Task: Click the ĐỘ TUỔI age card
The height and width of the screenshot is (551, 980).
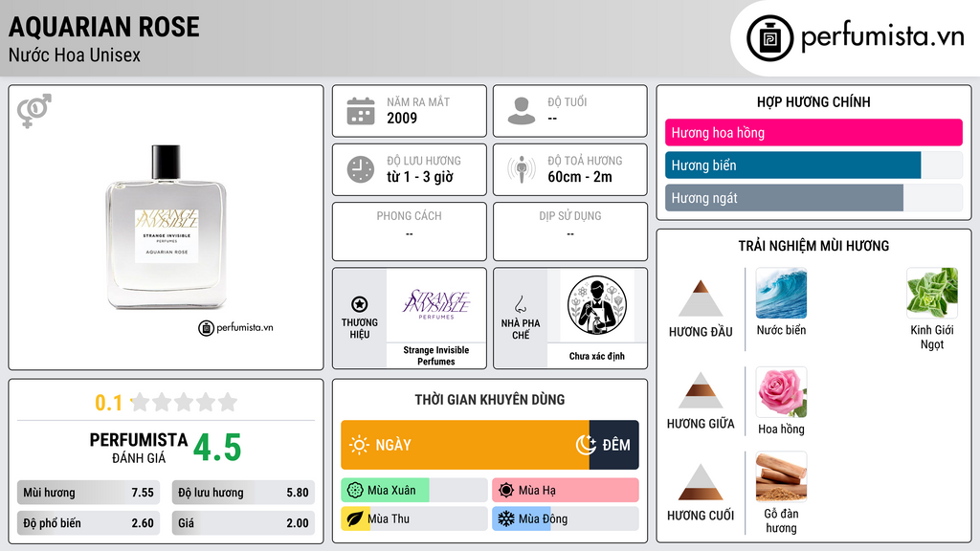Action: click(x=570, y=111)
